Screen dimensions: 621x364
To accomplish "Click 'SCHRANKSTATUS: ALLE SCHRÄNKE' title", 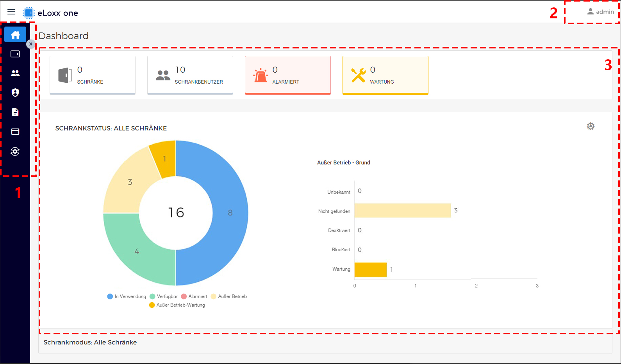I will click(x=111, y=128).
